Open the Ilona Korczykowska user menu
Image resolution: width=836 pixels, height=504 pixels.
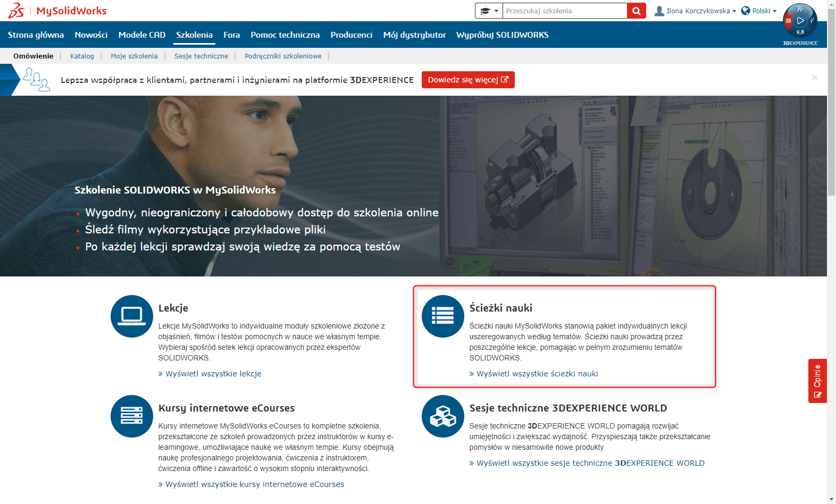pos(695,11)
